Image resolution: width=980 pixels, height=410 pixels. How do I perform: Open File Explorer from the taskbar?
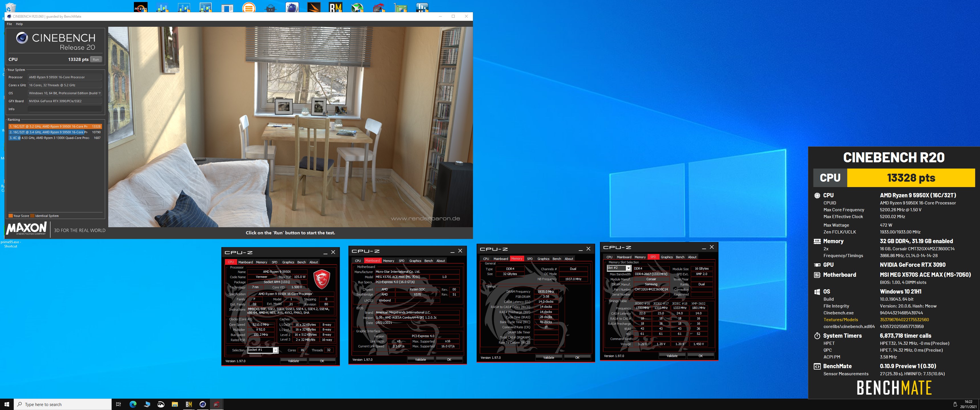[x=175, y=404]
